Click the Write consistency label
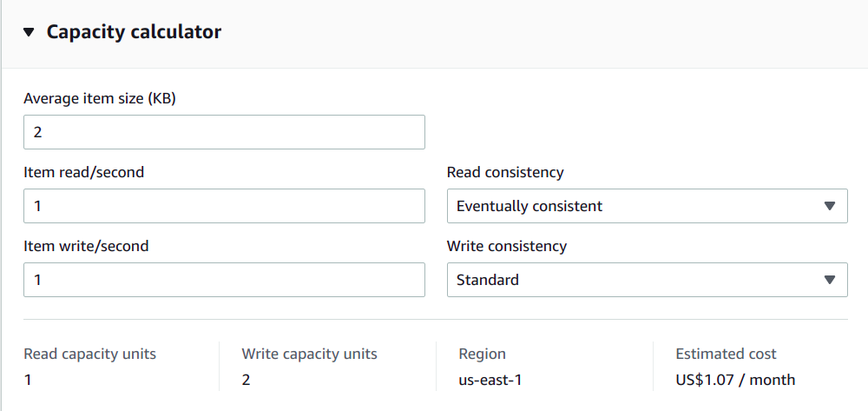The height and width of the screenshot is (411, 868). pyautogui.click(x=507, y=246)
